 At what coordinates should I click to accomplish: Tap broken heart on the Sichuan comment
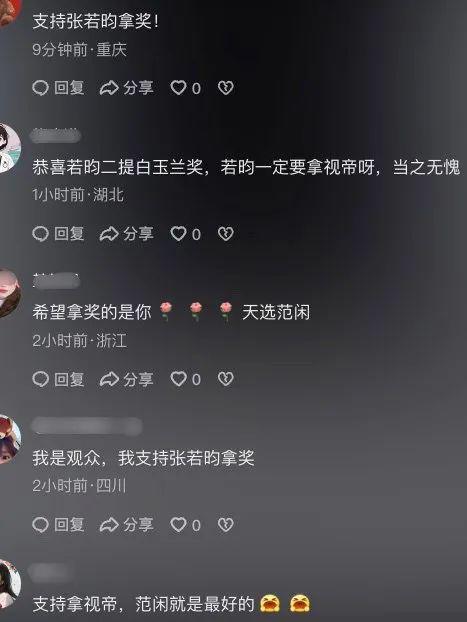[225, 525]
